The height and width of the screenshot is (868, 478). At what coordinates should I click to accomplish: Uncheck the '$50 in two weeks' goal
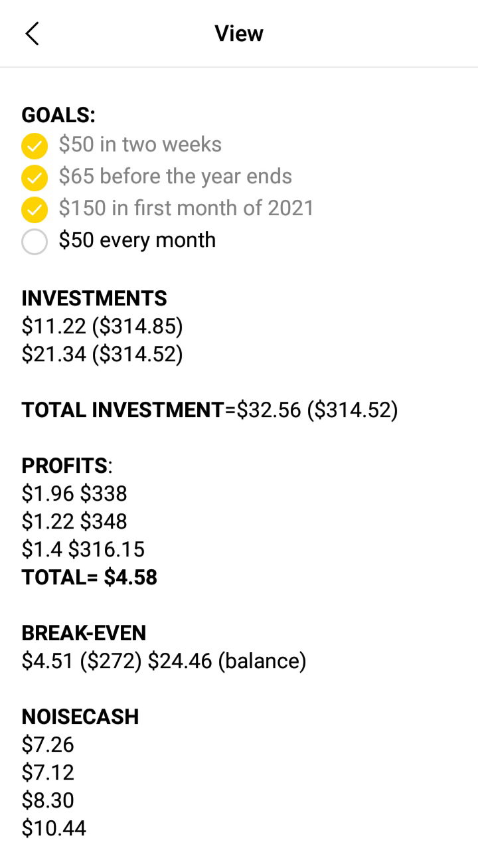[x=35, y=145]
